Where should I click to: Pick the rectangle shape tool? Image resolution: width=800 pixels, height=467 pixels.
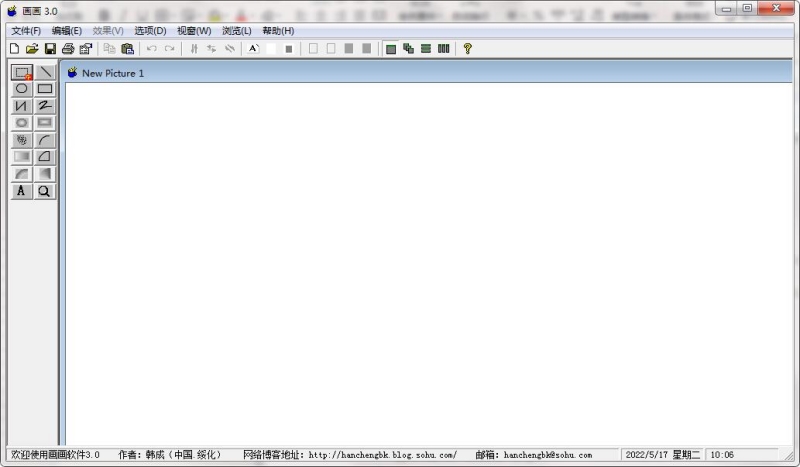point(45,89)
